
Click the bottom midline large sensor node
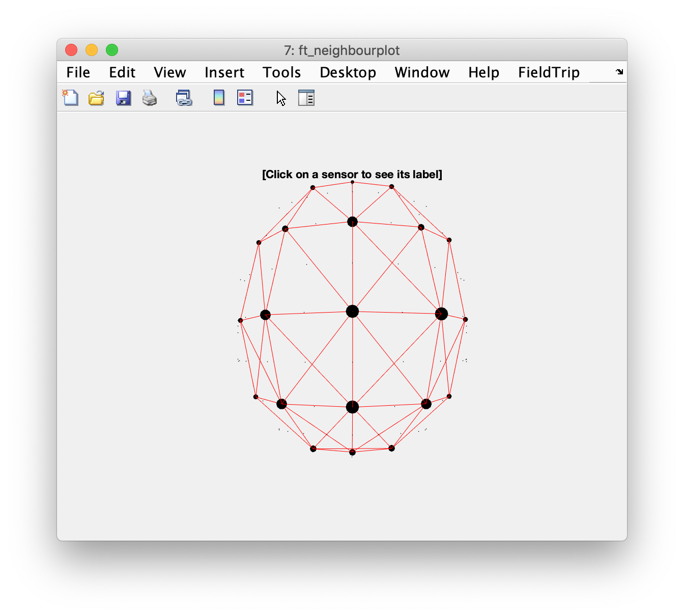[352, 407]
